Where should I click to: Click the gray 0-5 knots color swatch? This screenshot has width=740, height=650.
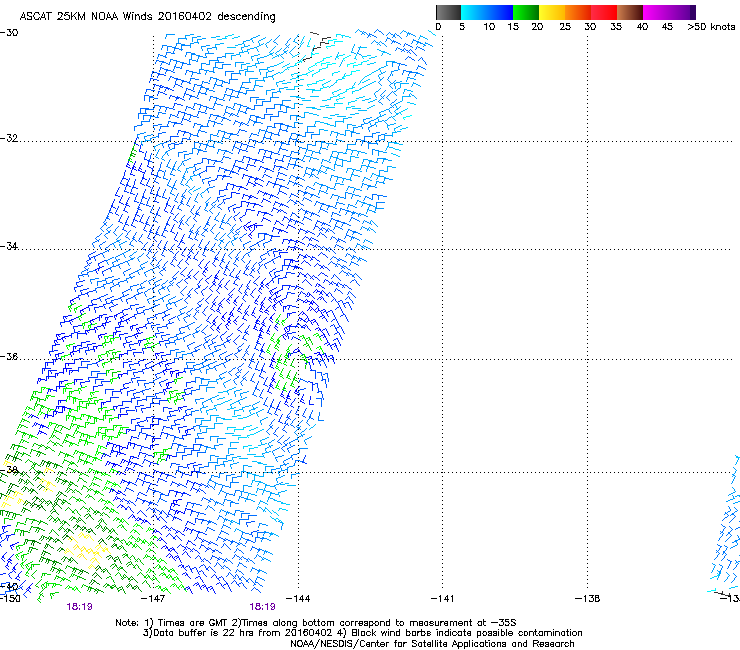pos(448,12)
